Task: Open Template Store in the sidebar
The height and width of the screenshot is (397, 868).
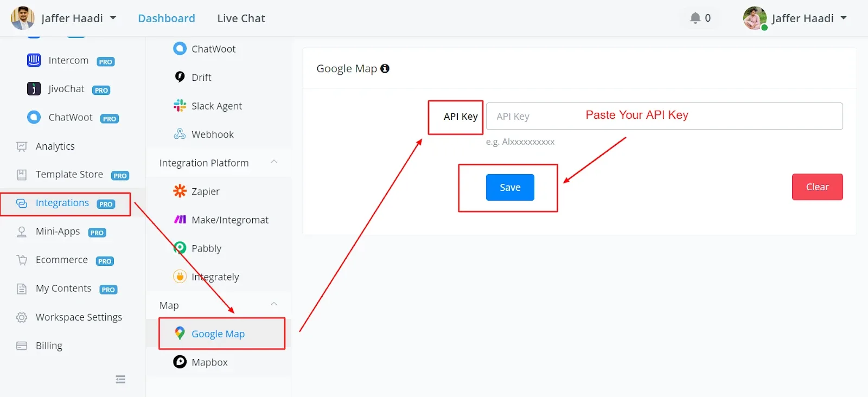Action: 69,175
